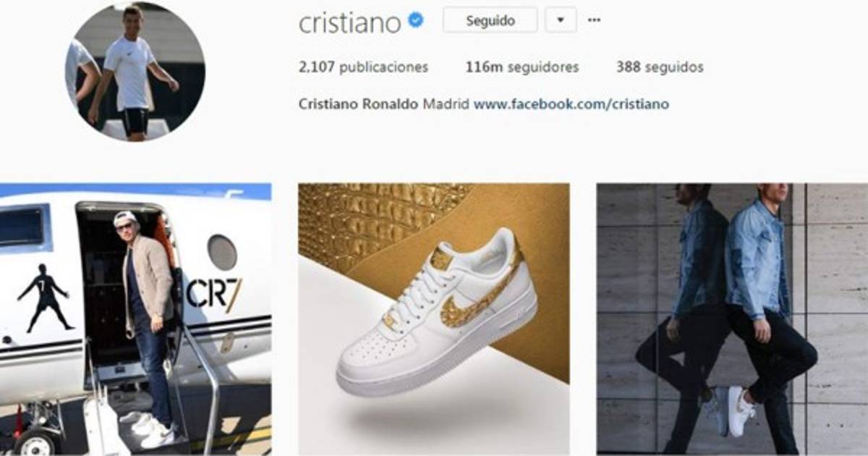Expand the suggested accounts dropdown arrow
Screen dimensions: 868x456
tap(561, 20)
